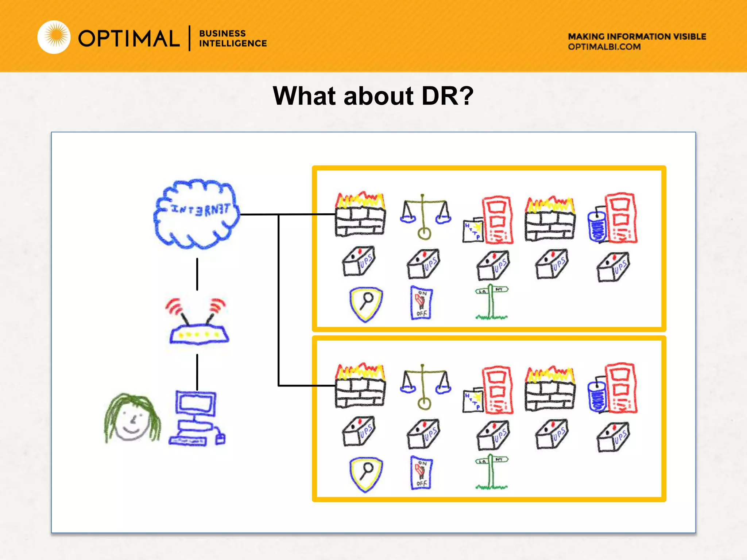The height and width of the screenshot is (560, 747).
Task: Click the ON/OFF switch in top box
Action: click(x=421, y=303)
